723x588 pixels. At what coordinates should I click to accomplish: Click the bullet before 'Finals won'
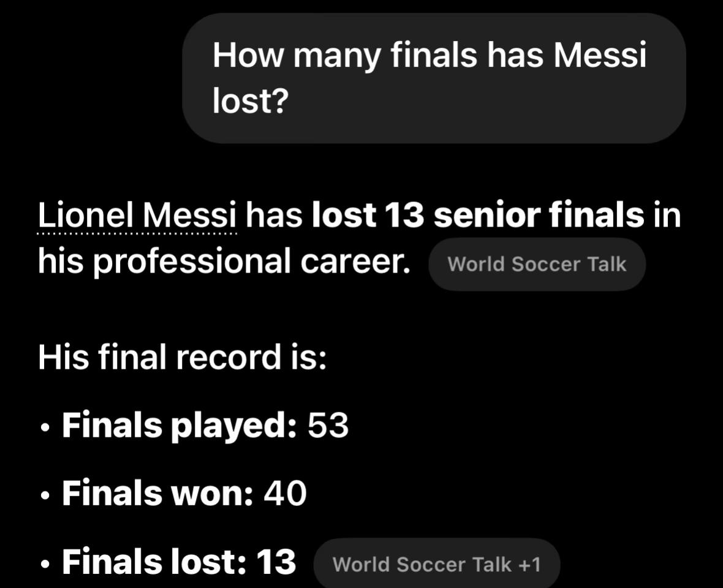point(45,497)
